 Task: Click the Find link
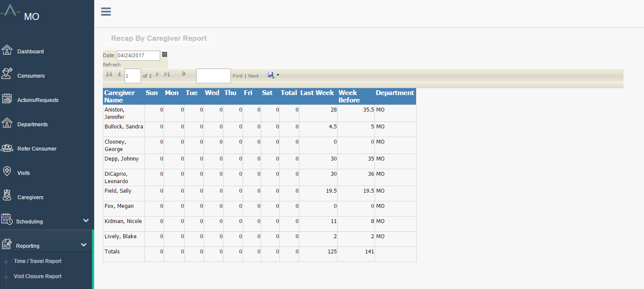pyautogui.click(x=237, y=76)
